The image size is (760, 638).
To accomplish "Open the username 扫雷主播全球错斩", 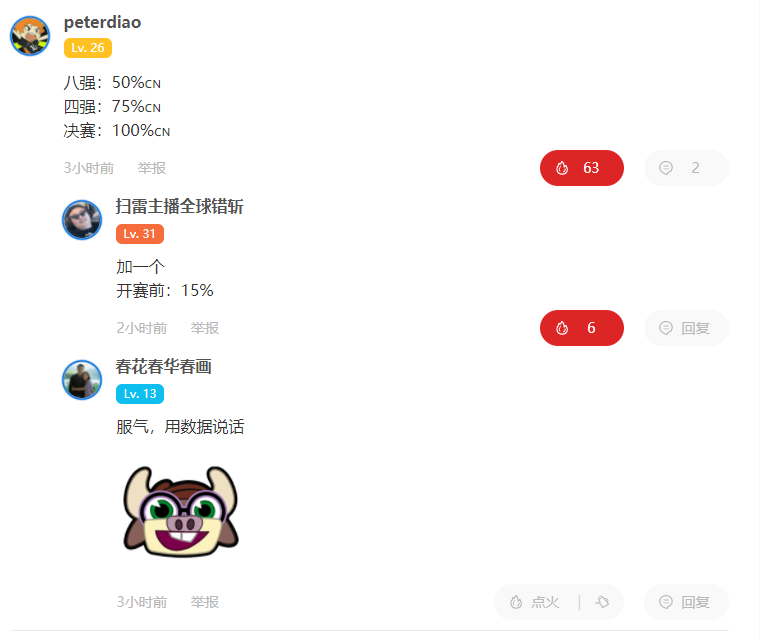I will (x=179, y=207).
